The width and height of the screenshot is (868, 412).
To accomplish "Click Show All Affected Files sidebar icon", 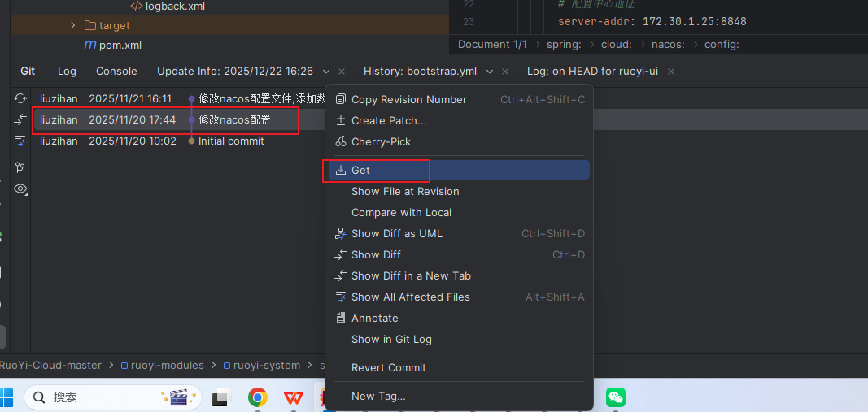I will (x=20, y=140).
